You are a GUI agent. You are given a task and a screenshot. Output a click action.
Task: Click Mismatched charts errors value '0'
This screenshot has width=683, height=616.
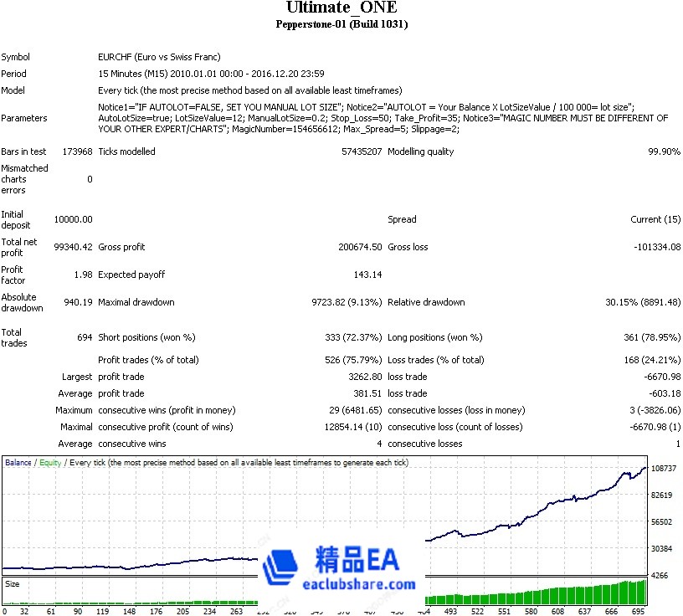90,179
